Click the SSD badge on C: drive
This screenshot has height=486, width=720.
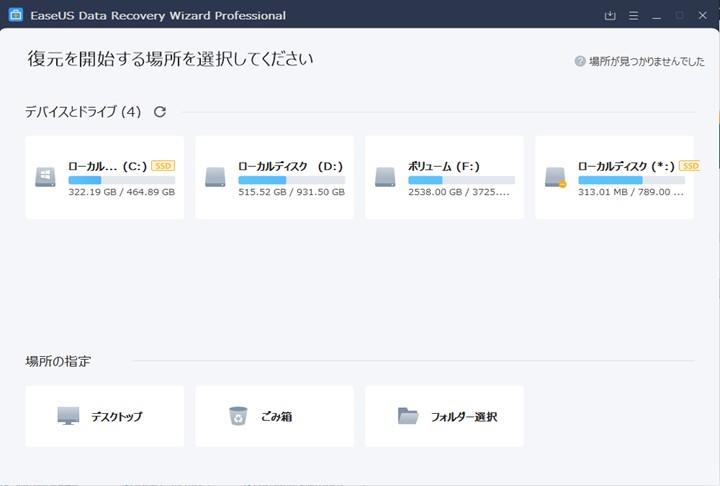[x=163, y=166]
